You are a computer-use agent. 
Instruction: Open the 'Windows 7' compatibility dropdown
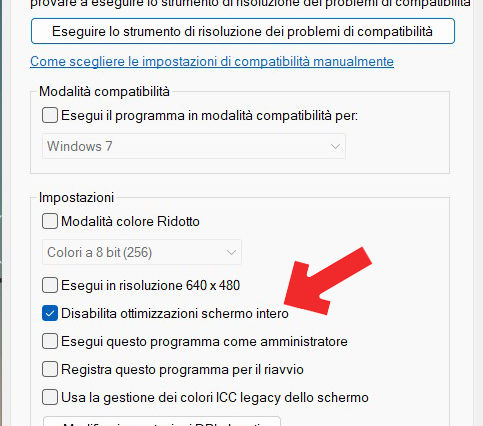pos(194,146)
